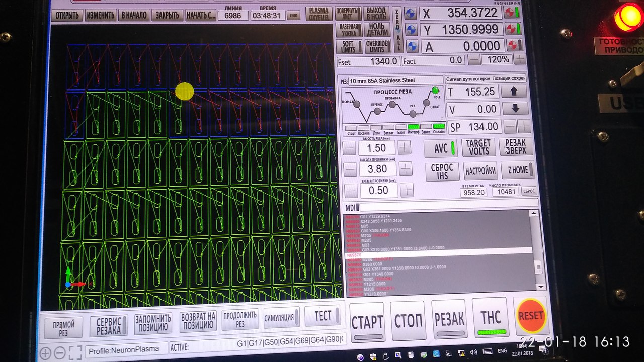The image size is (644, 362).
Task: Click the ЗАПОМНИТЬ ПОЗИЦИЮ button
Action: coord(153,323)
